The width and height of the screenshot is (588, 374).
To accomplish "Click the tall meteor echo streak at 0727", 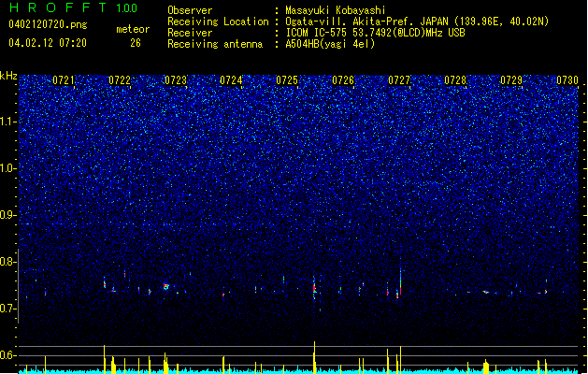I will [x=400, y=280].
